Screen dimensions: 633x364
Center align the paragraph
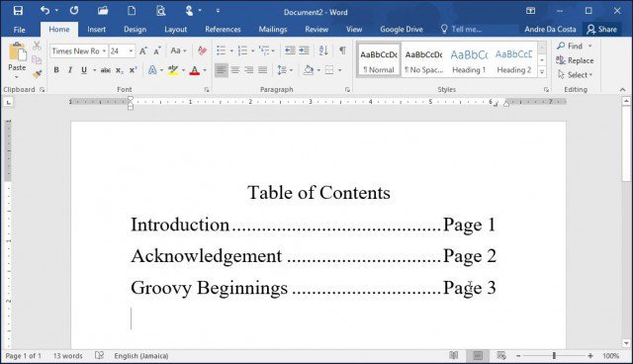(235, 70)
